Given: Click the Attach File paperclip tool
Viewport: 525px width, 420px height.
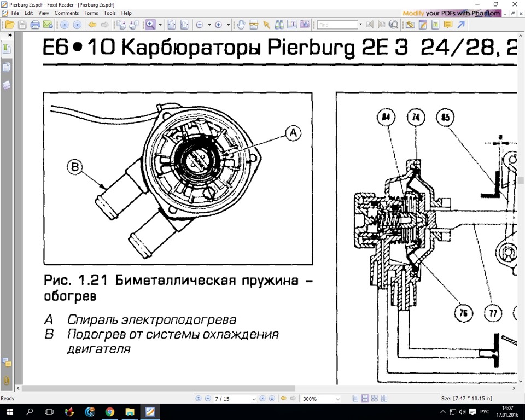Looking at the screenshot, I should pos(410,25).
